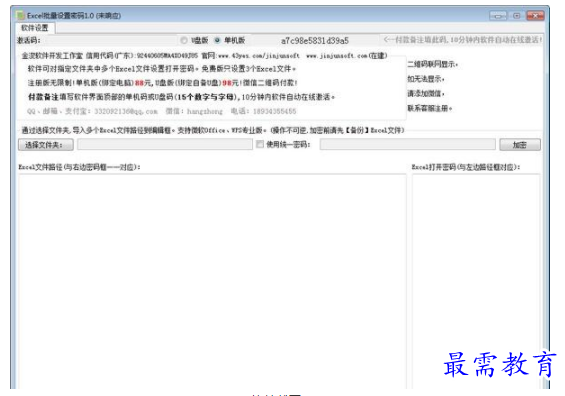Click the unified password input field
The width and height of the screenshot is (565, 396).
pyautogui.click(x=408, y=144)
